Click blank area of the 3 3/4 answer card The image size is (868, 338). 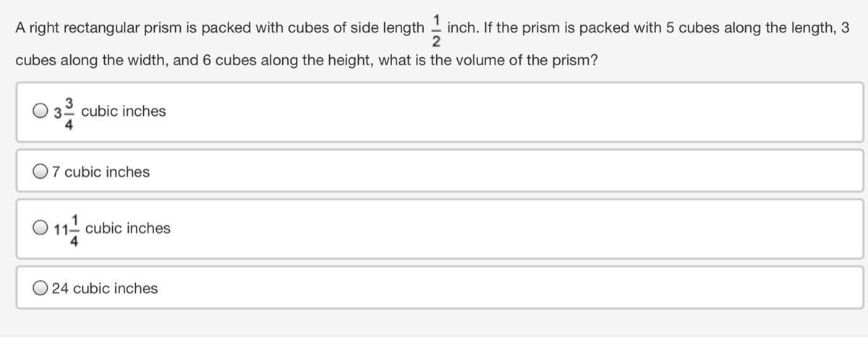click(506, 111)
